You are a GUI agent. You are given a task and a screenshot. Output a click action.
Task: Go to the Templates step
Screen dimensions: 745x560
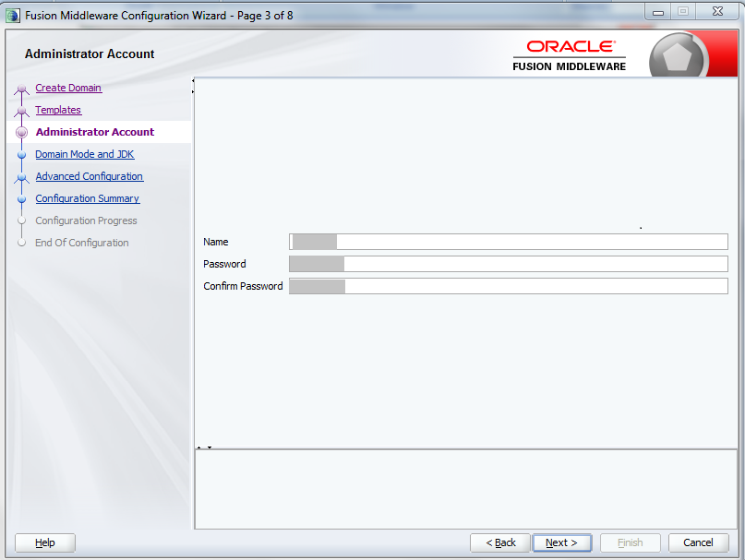58,110
